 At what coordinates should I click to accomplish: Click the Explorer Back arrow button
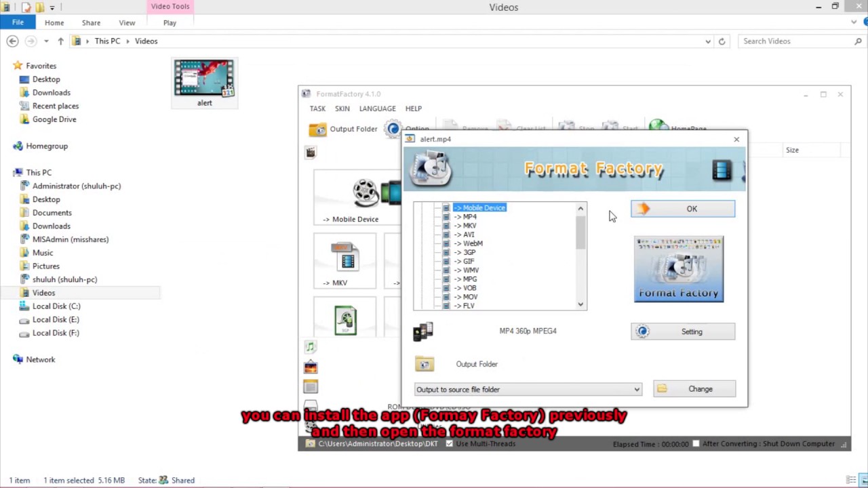pos(12,41)
